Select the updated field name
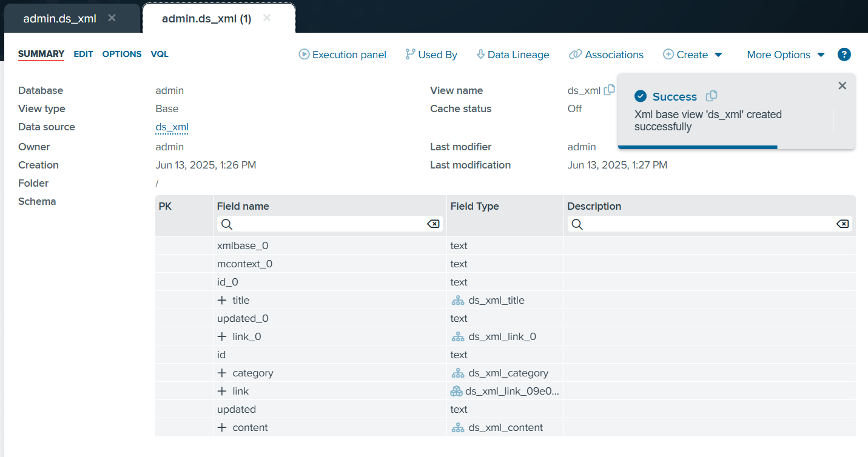Viewport: 868px width, 457px height. (x=237, y=409)
